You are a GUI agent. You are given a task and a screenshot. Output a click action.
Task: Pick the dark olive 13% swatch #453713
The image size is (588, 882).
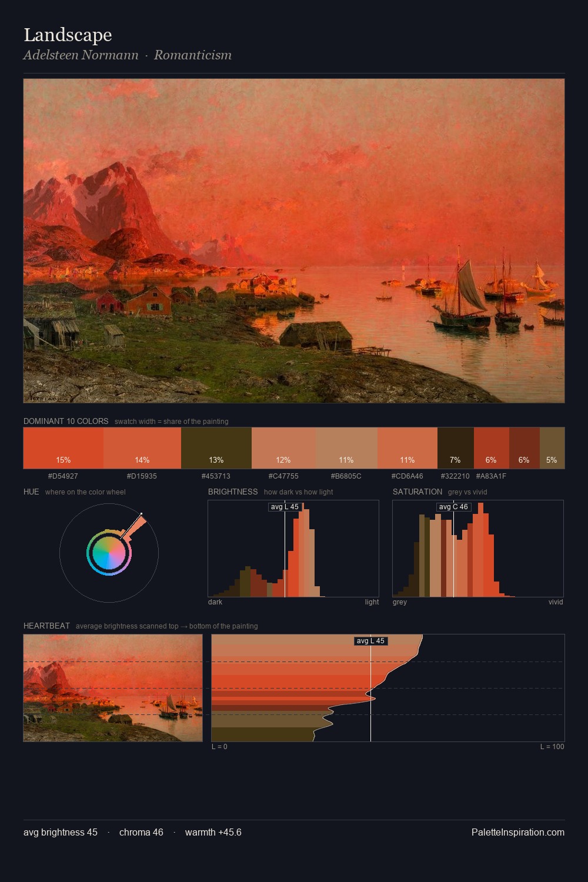(x=216, y=448)
